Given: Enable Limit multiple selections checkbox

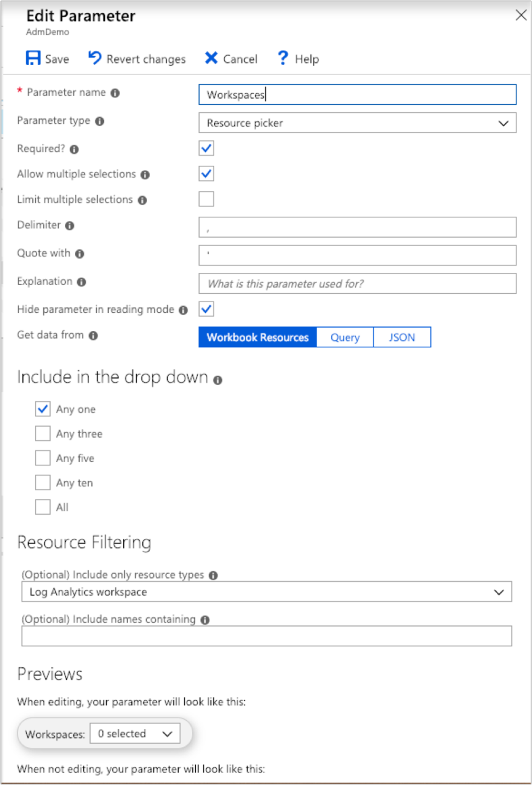Looking at the screenshot, I should (x=206, y=199).
